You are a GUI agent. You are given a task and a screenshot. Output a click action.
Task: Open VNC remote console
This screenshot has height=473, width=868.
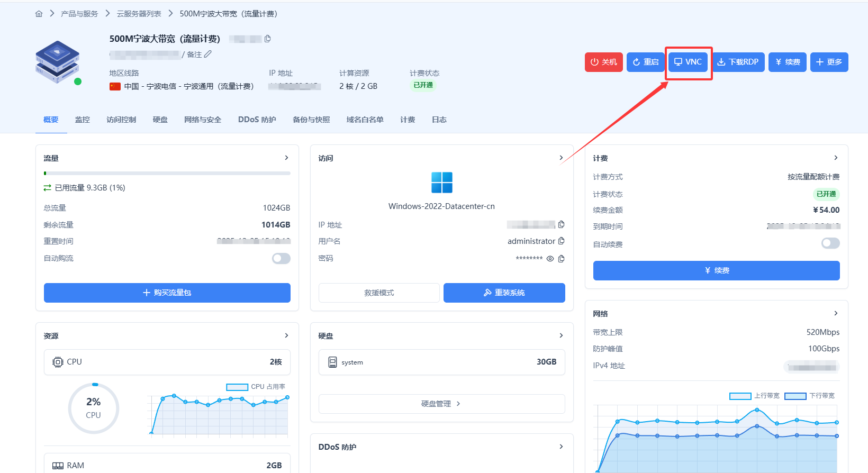(688, 62)
